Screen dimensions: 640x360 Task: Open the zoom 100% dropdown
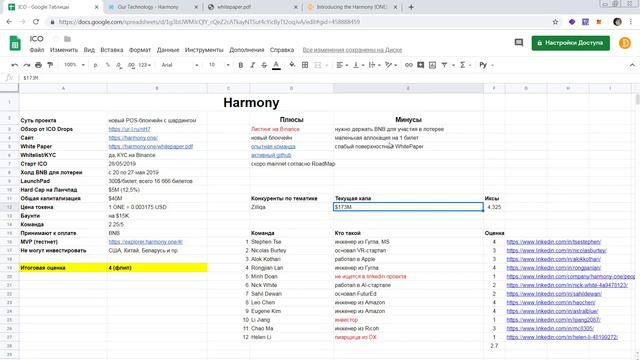(x=74, y=65)
